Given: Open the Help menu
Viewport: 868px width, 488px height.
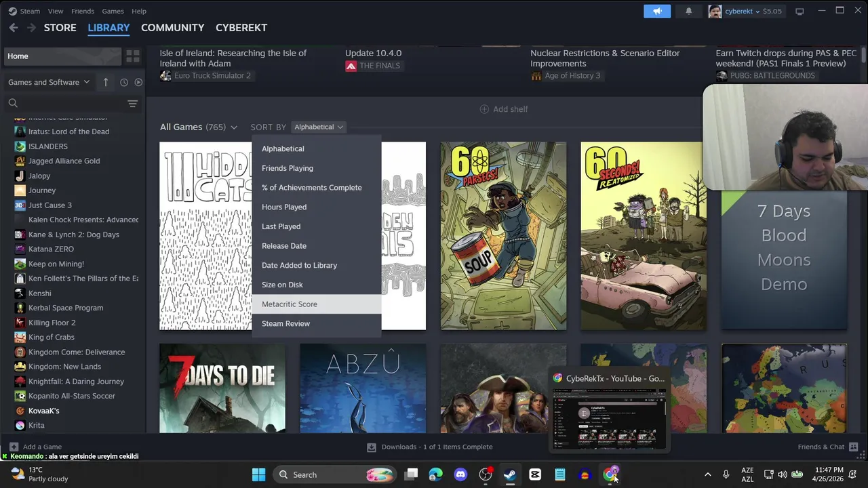Looking at the screenshot, I should pyautogui.click(x=139, y=11).
